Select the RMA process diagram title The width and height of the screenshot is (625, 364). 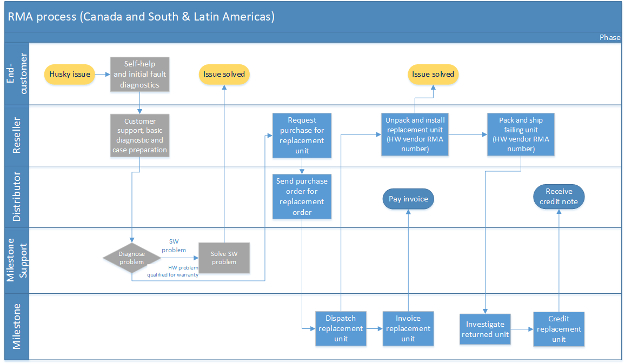coord(141,17)
